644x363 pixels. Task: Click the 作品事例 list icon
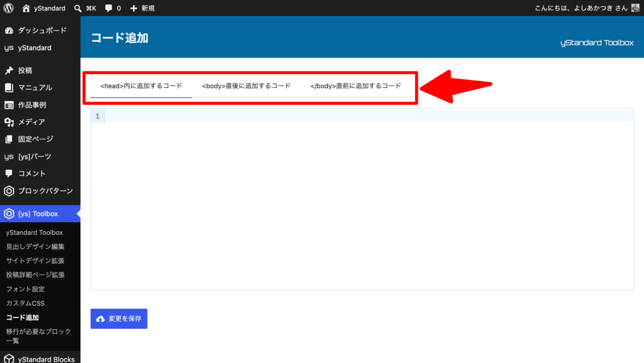pos(9,105)
